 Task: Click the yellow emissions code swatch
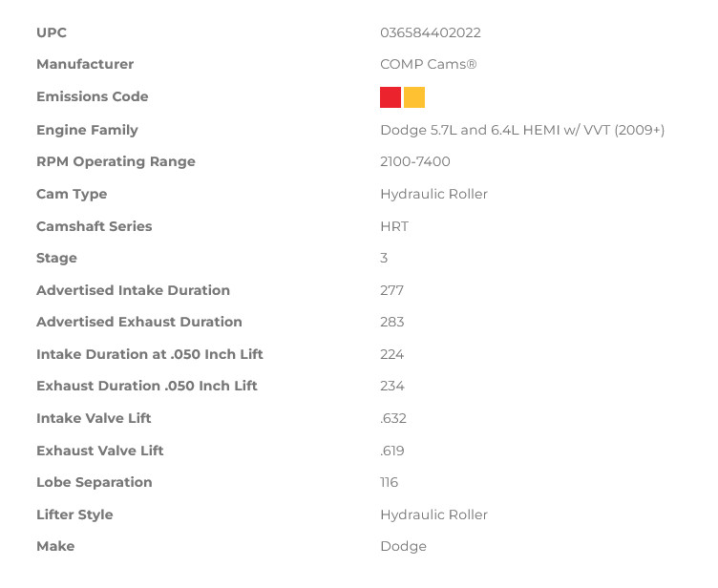pyautogui.click(x=414, y=97)
